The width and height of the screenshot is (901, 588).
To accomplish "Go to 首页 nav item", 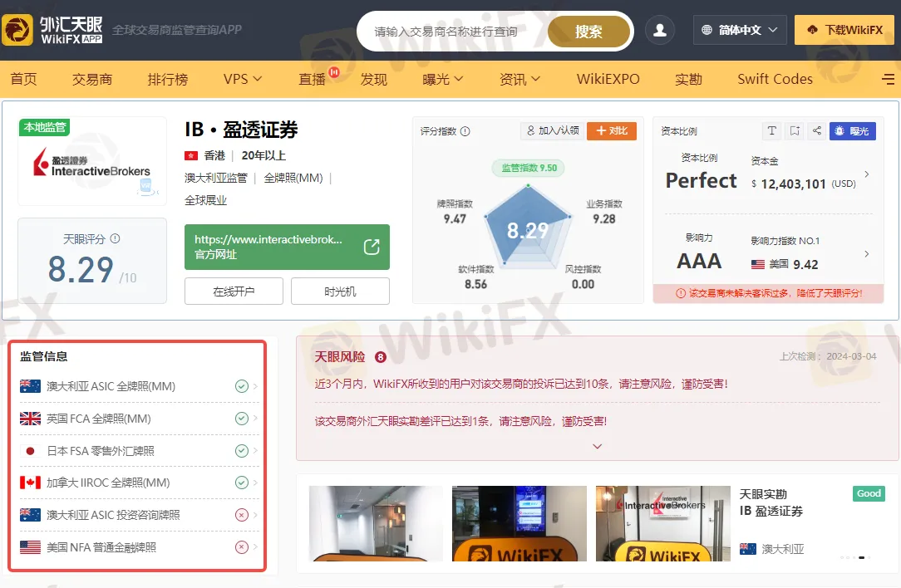I will [23, 79].
